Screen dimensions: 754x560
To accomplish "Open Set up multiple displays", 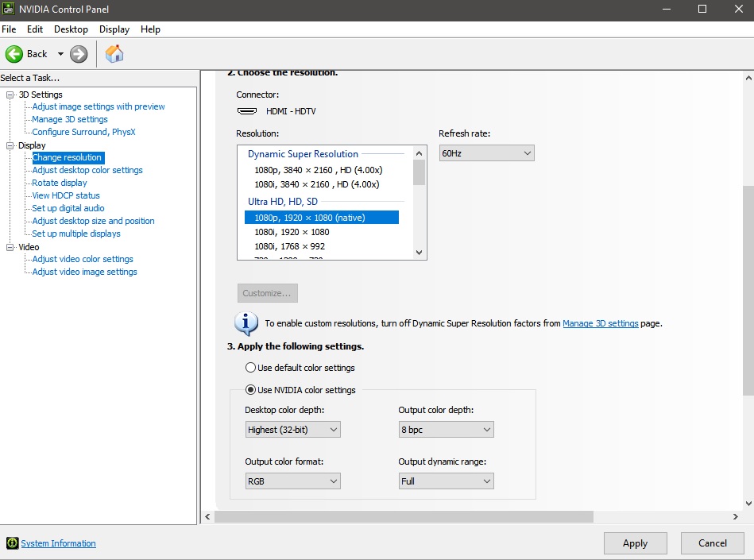I will coord(76,234).
